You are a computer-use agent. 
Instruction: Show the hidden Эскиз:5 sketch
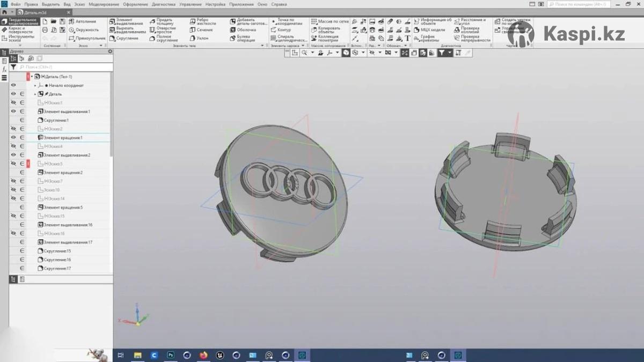point(13,164)
